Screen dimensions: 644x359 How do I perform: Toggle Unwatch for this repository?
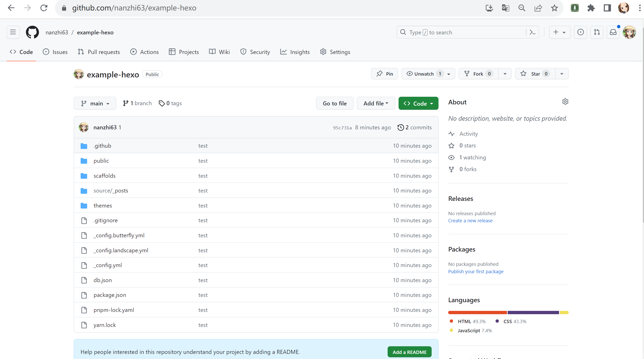(x=423, y=74)
